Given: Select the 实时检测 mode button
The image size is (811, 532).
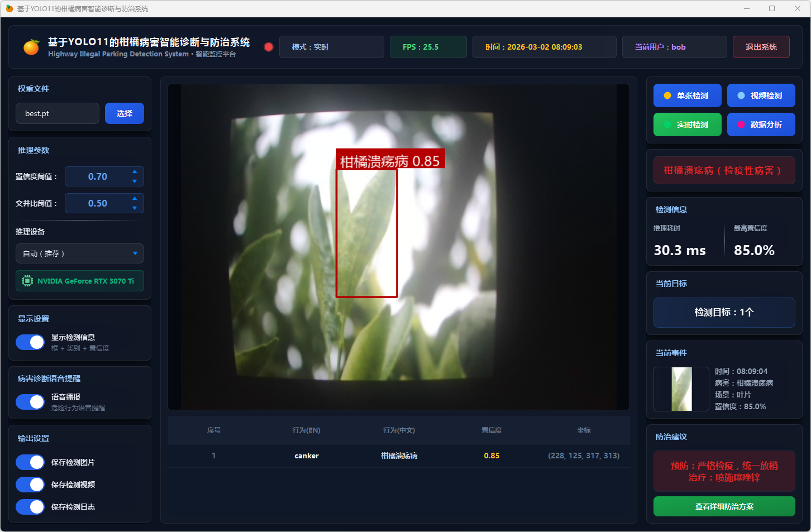Looking at the screenshot, I should [x=687, y=124].
